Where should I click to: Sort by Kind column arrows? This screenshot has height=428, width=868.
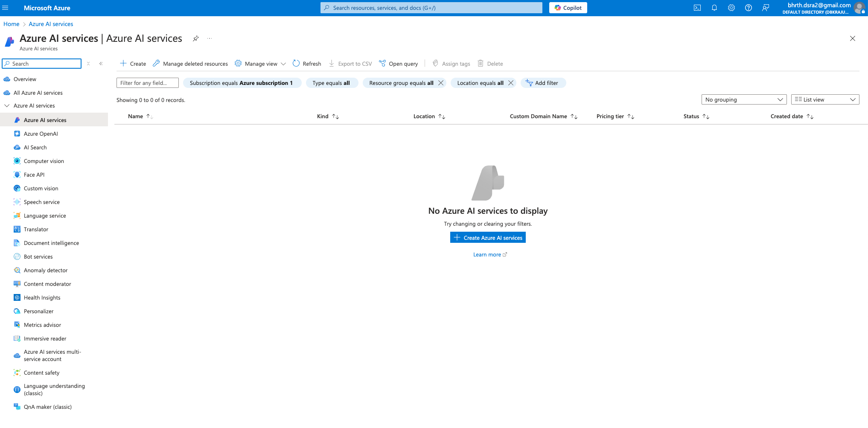click(335, 116)
